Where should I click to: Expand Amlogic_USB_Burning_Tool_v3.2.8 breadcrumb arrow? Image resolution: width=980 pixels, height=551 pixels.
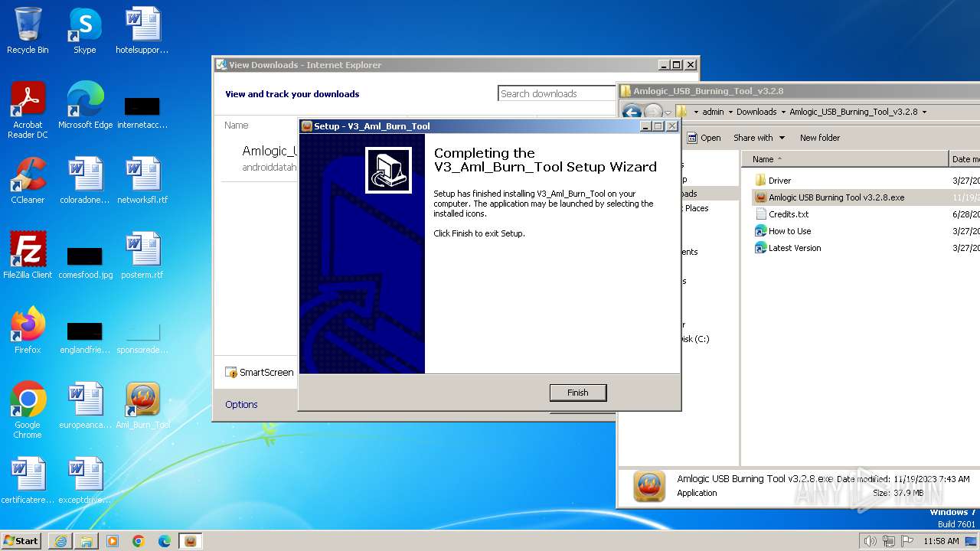coord(924,112)
